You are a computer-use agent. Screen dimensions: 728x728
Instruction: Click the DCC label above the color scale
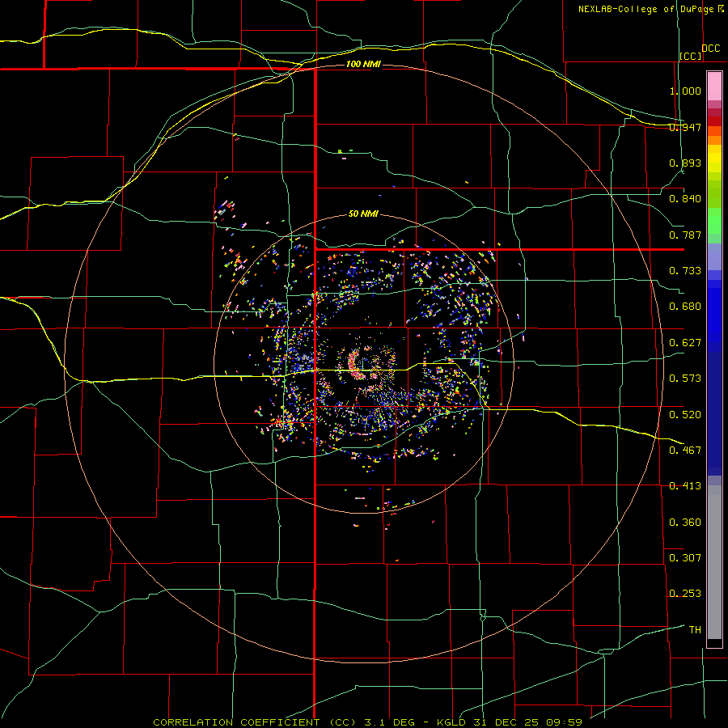(710, 49)
